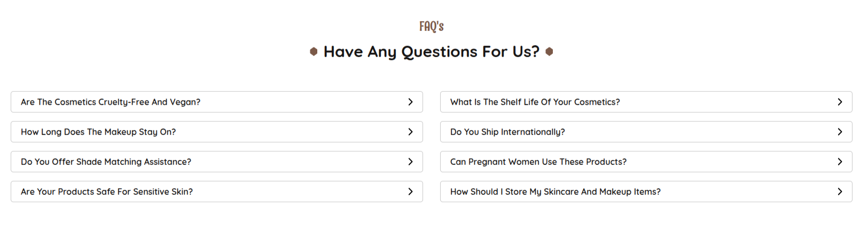Open 'What Is The Shelf Life Of Your Cosmetics?'
Image resolution: width=868 pixels, height=246 pixels.
(x=535, y=102)
